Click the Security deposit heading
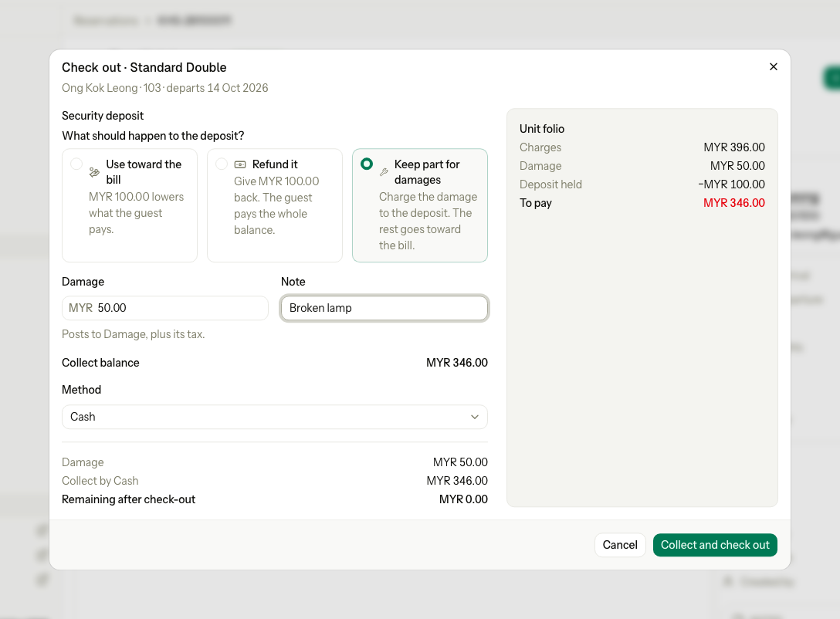 point(103,116)
